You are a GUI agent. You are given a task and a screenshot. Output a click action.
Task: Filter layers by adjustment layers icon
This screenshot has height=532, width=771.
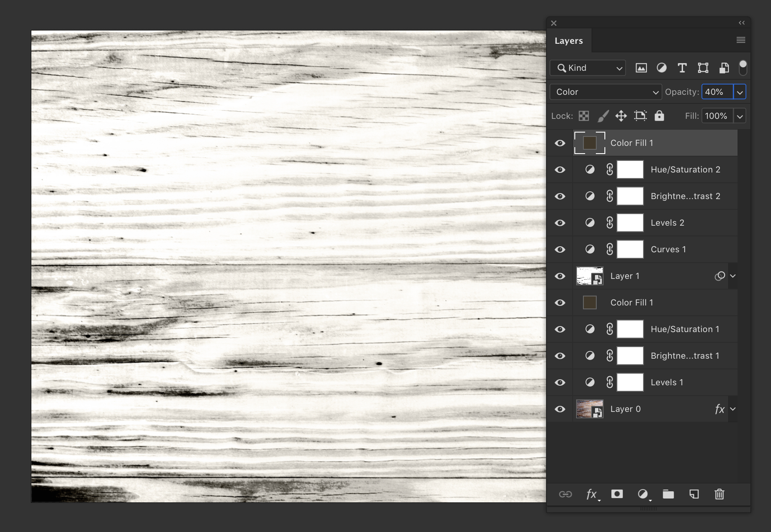[662, 68]
